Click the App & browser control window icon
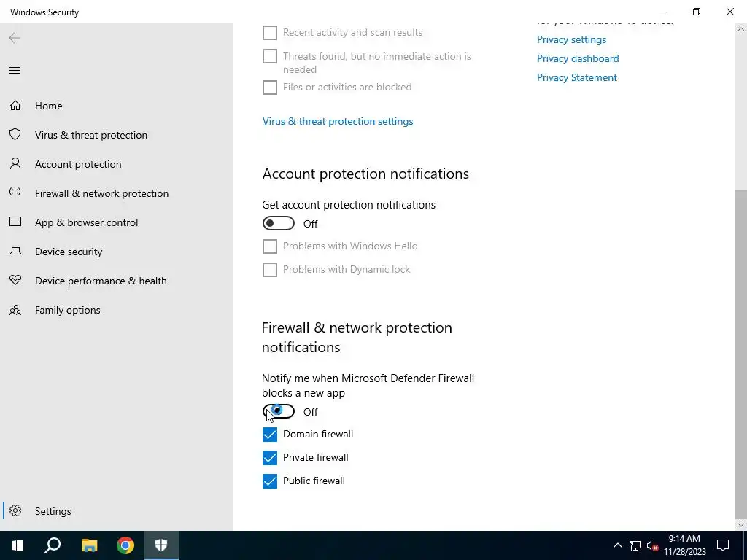The image size is (747, 560). click(x=15, y=222)
